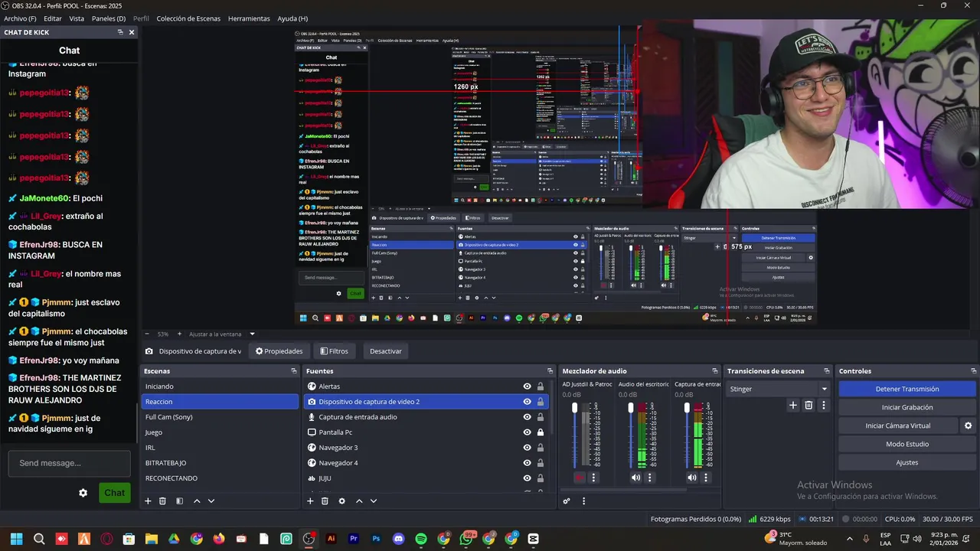Remove selected source with Fuentes trash icon

pyautogui.click(x=325, y=501)
